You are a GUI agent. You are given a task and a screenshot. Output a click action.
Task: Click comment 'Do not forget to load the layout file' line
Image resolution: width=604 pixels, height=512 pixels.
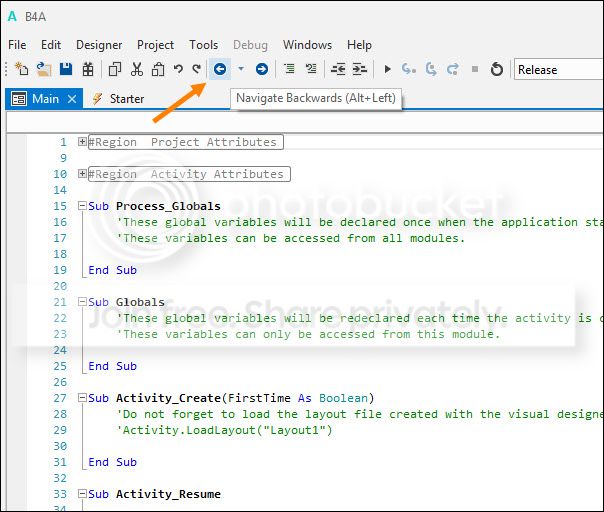pos(360,414)
